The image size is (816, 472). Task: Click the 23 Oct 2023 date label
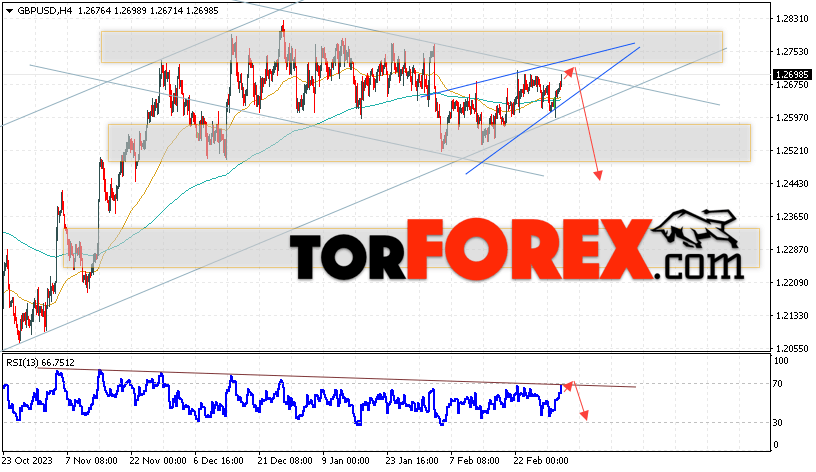(27, 461)
